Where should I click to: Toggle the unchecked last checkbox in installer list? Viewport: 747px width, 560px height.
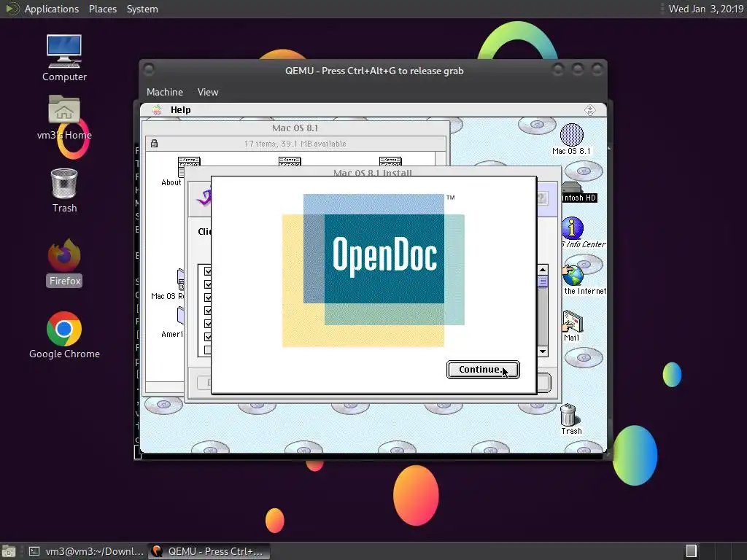click(x=208, y=350)
